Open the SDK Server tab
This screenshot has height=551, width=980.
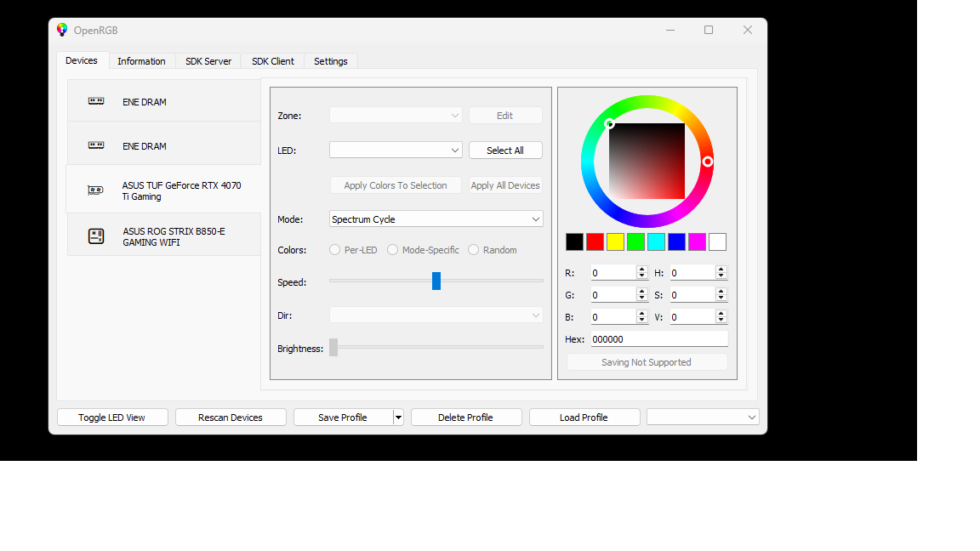tap(208, 61)
